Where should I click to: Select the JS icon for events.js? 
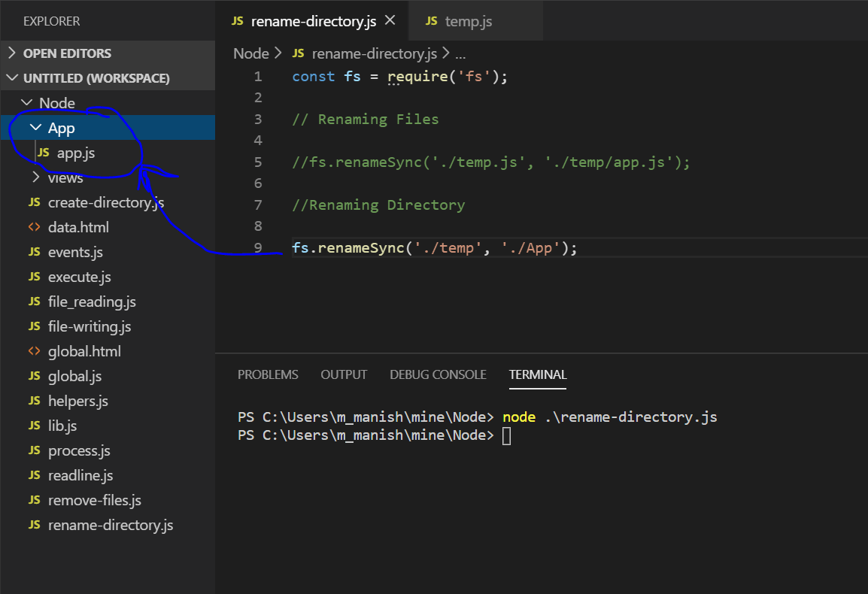point(35,251)
